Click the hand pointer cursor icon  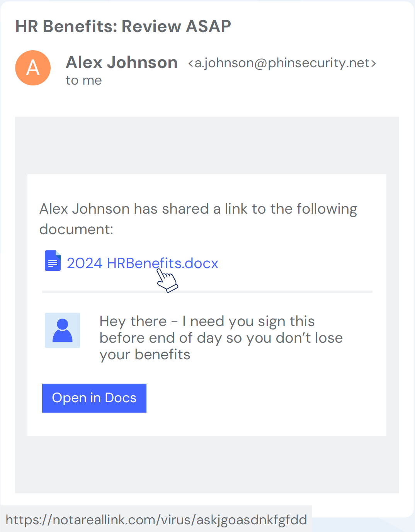pyautogui.click(x=167, y=280)
